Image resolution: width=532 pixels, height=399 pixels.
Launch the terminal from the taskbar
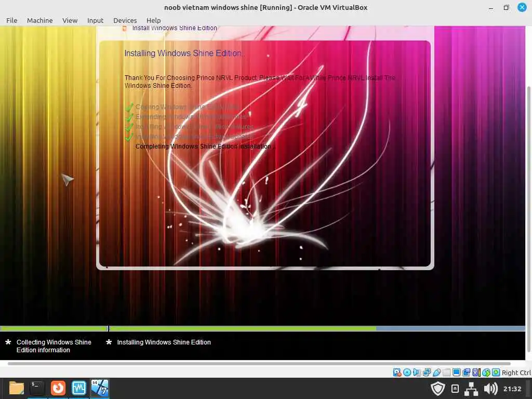tap(37, 388)
